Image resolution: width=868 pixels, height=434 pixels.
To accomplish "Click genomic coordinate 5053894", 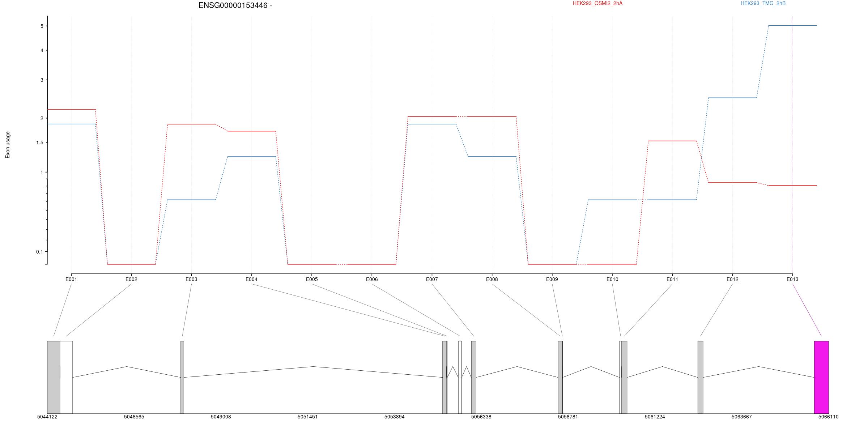I will tap(395, 417).
